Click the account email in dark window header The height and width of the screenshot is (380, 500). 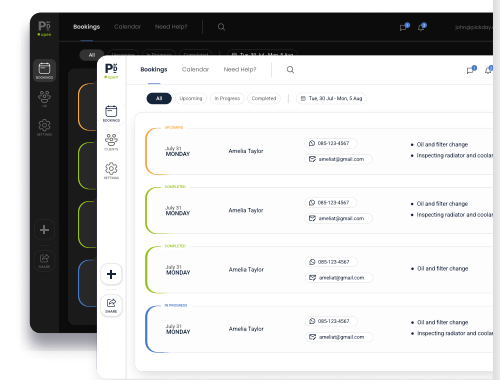coord(474,27)
